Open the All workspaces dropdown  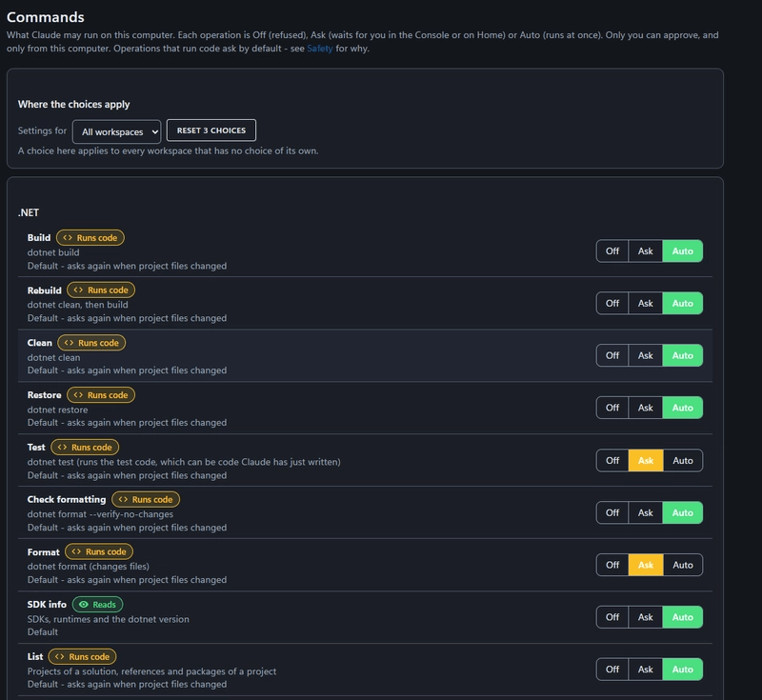[x=116, y=131]
